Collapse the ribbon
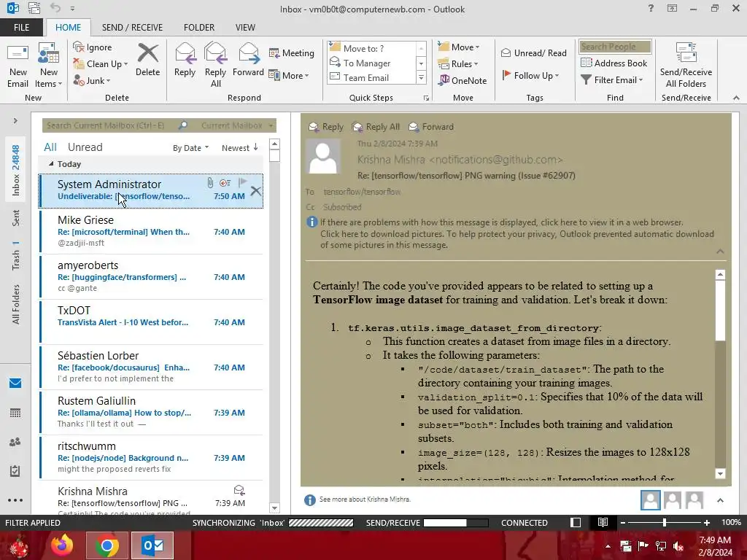Viewport: 747px width, 560px height. 736,98
